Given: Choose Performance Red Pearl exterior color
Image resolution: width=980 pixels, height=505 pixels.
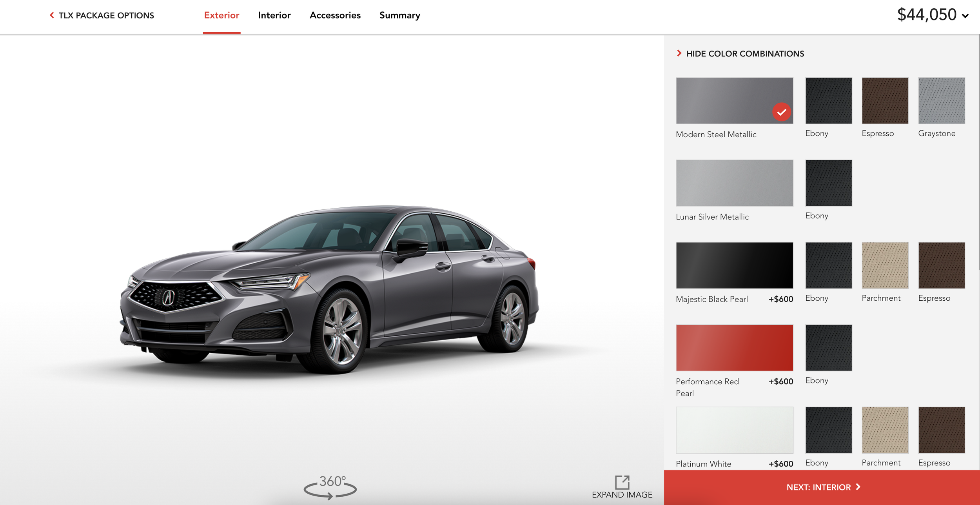Looking at the screenshot, I should coord(735,348).
